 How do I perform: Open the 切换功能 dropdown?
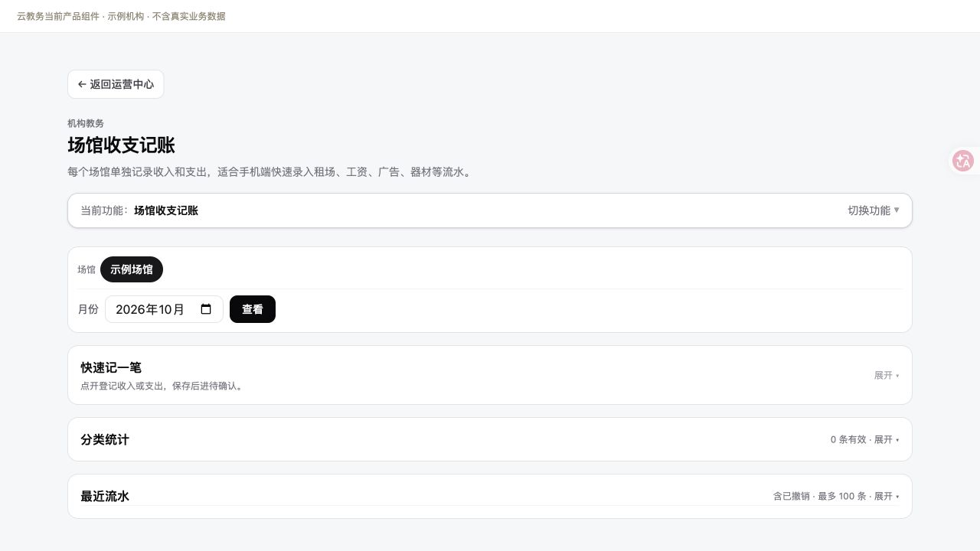coord(874,210)
